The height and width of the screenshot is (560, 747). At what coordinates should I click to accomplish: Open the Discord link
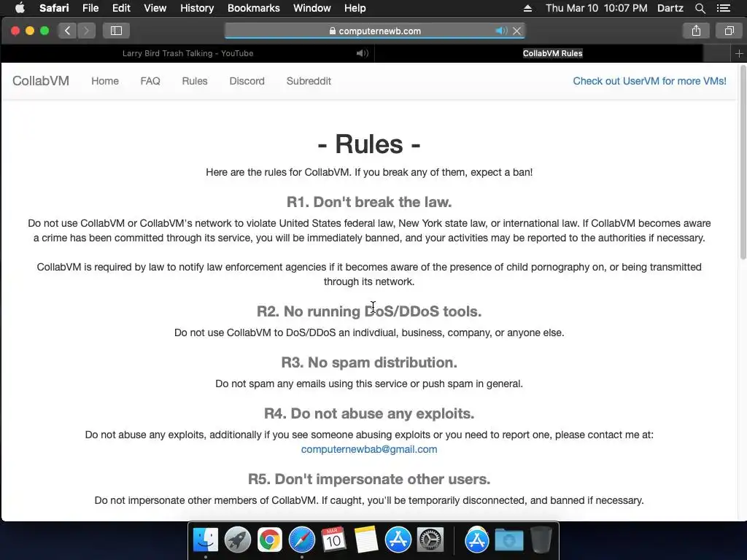(247, 81)
